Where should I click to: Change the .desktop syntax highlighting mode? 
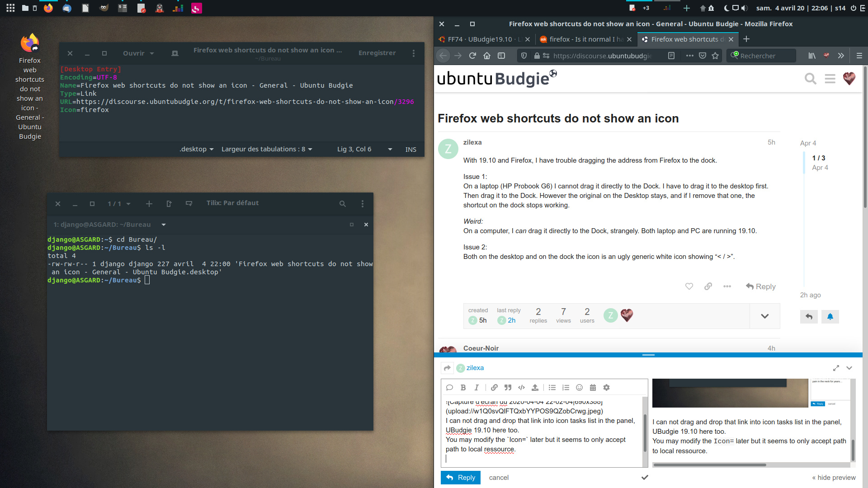click(196, 149)
